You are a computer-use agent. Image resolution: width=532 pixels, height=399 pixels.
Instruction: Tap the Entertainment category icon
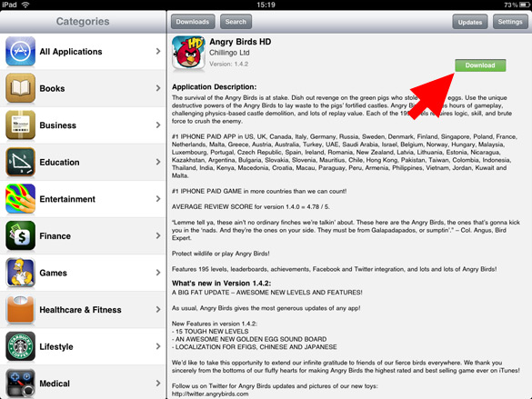(x=20, y=199)
